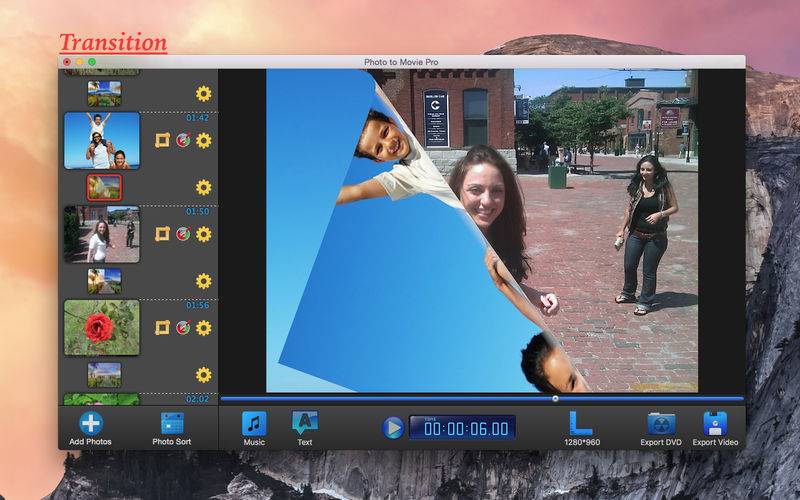
Task: Click the 01:50 timestamp label
Action: 197,211
